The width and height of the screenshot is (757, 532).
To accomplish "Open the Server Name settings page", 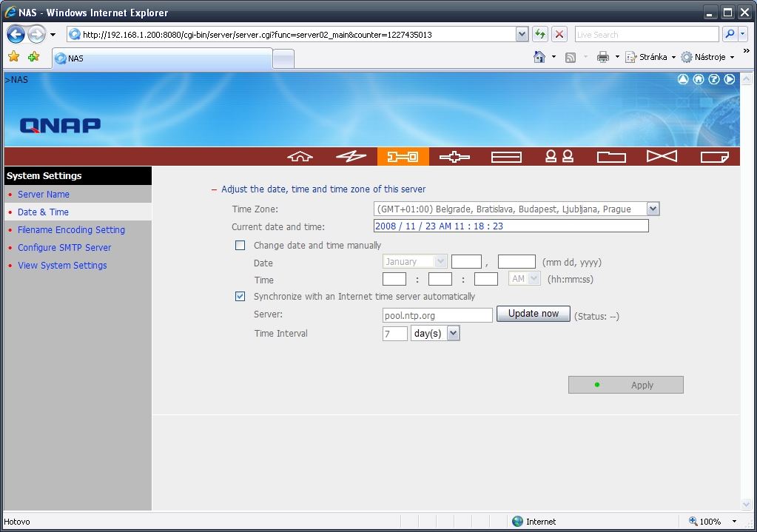I will pos(44,194).
